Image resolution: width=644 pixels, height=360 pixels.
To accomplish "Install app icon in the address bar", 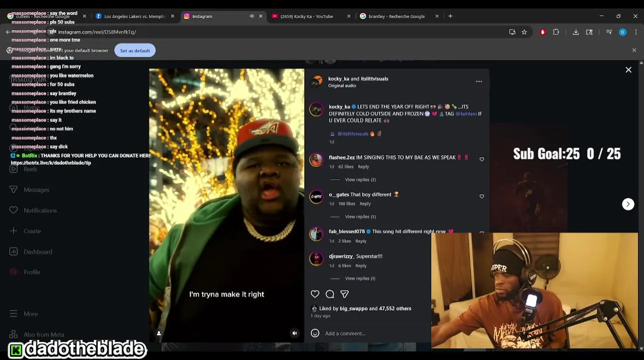I will (x=512, y=32).
